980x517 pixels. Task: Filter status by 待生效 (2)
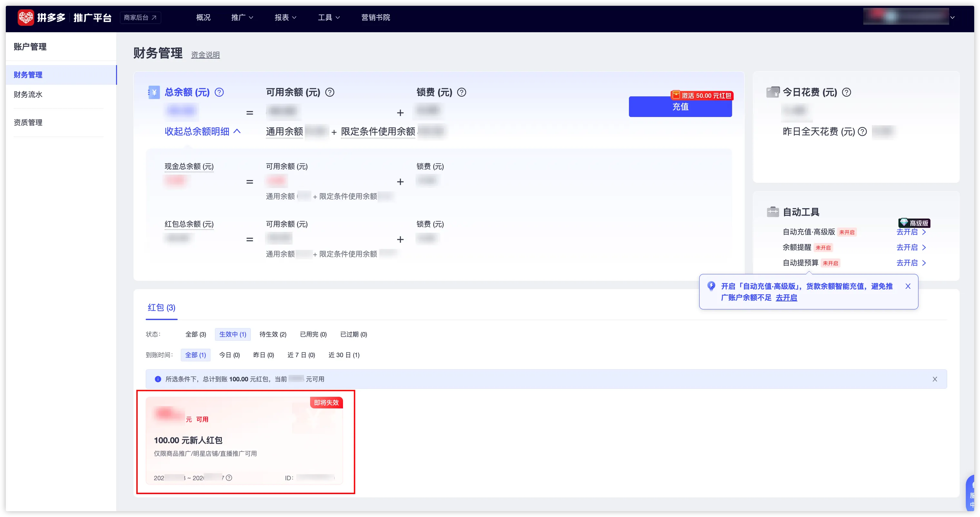coord(273,334)
